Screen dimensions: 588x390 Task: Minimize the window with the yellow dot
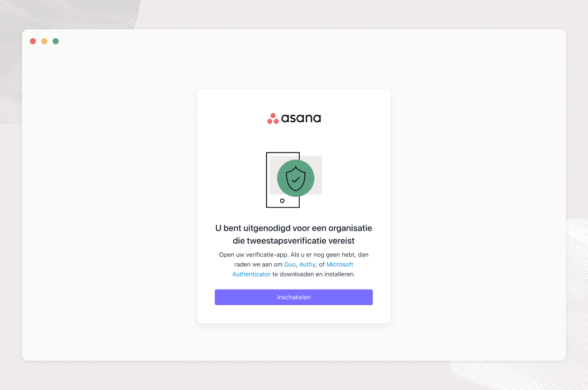pos(44,41)
